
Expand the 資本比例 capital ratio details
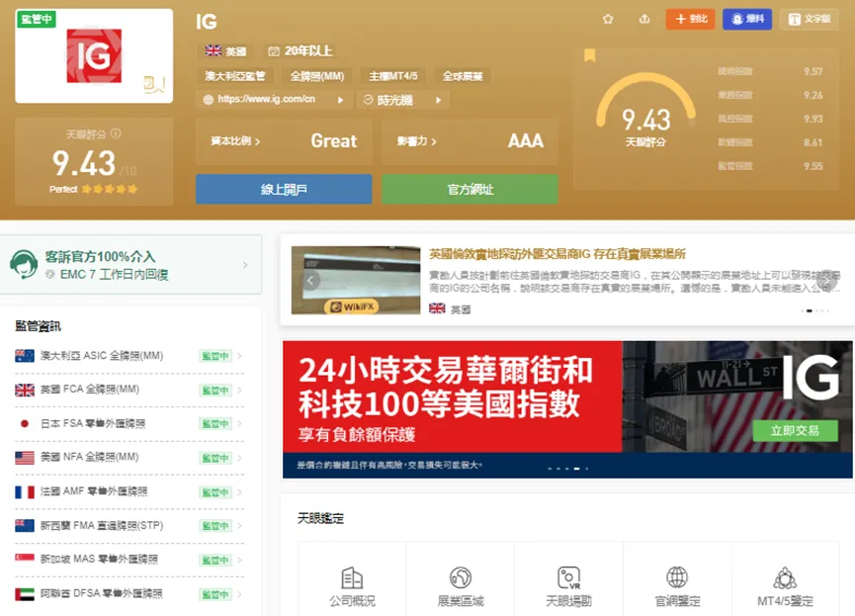click(235, 141)
